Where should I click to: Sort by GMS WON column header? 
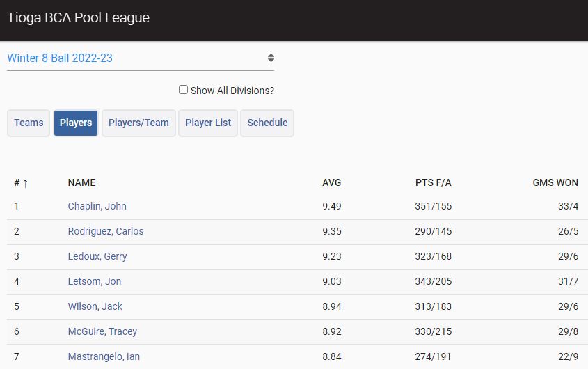coord(555,183)
